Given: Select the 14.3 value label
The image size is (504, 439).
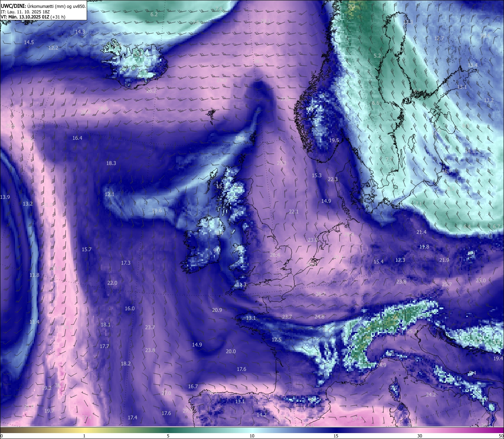Looking at the screenshot, I should pyautogui.click(x=80, y=31).
